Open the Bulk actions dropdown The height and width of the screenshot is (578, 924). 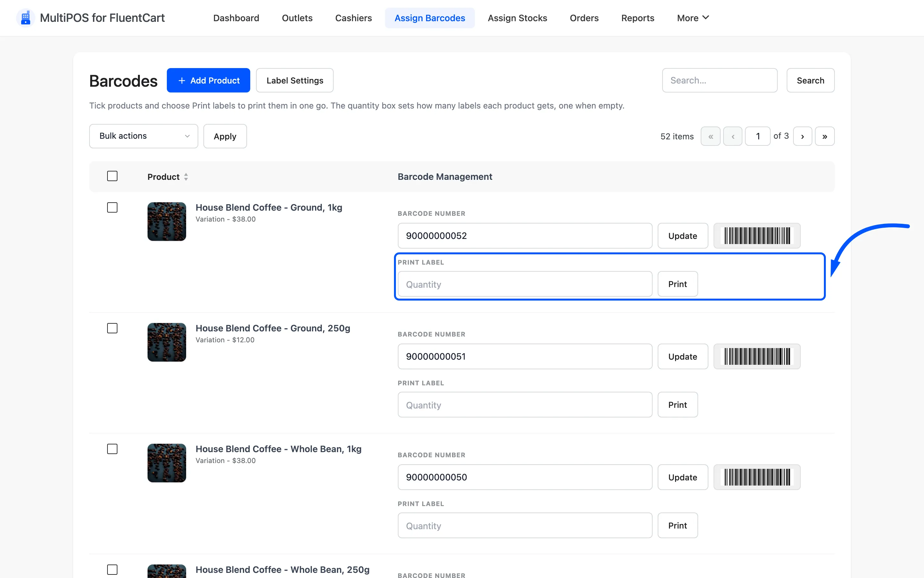point(143,136)
